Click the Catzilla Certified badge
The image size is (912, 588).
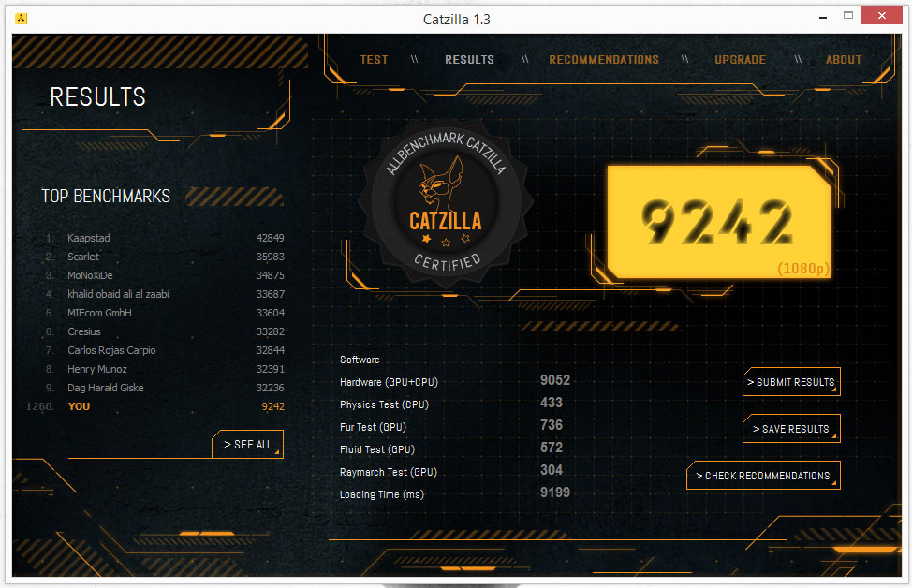pos(446,203)
